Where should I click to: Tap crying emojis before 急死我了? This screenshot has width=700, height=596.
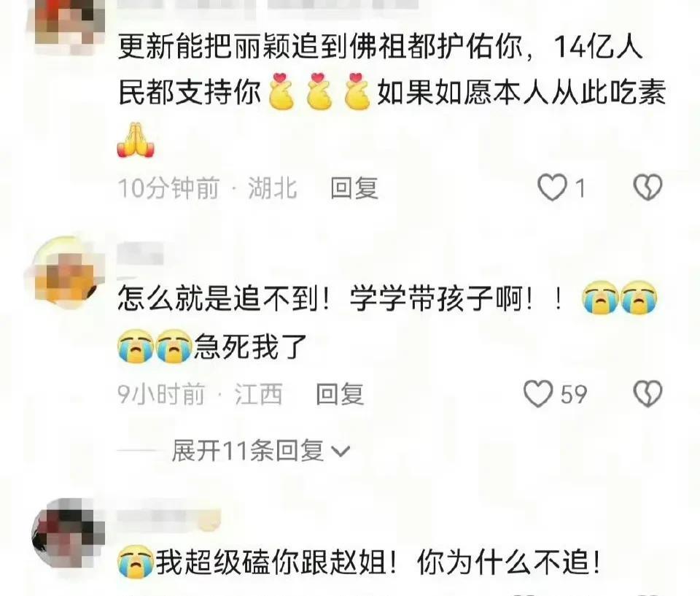[155, 347]
